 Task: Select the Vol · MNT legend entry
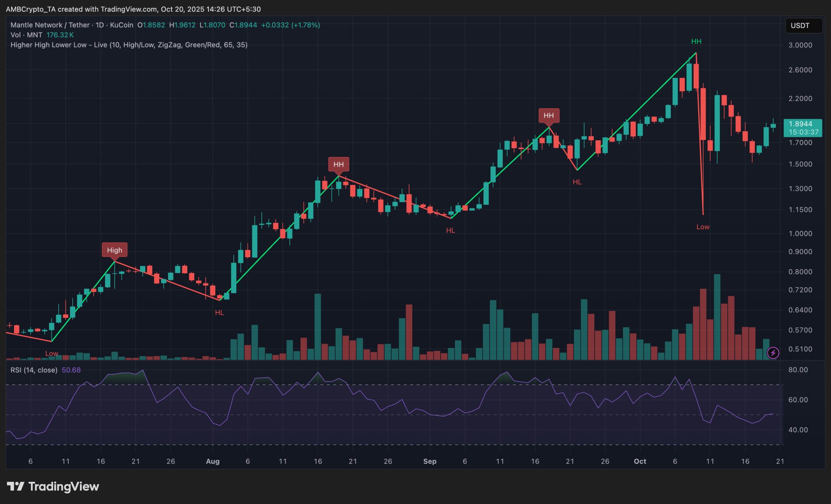(x=26, y=35)
